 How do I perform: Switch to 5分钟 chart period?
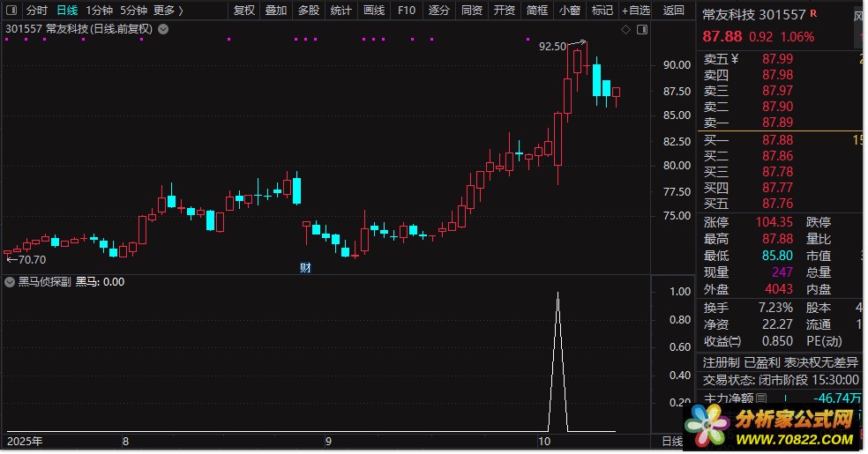pos(133,10)
